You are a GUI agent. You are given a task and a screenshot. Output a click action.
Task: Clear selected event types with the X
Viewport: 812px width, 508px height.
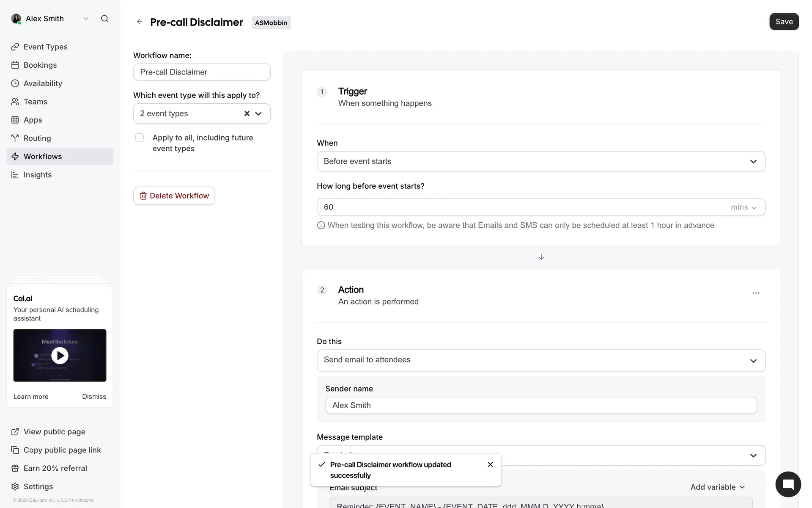pos(247,113)
